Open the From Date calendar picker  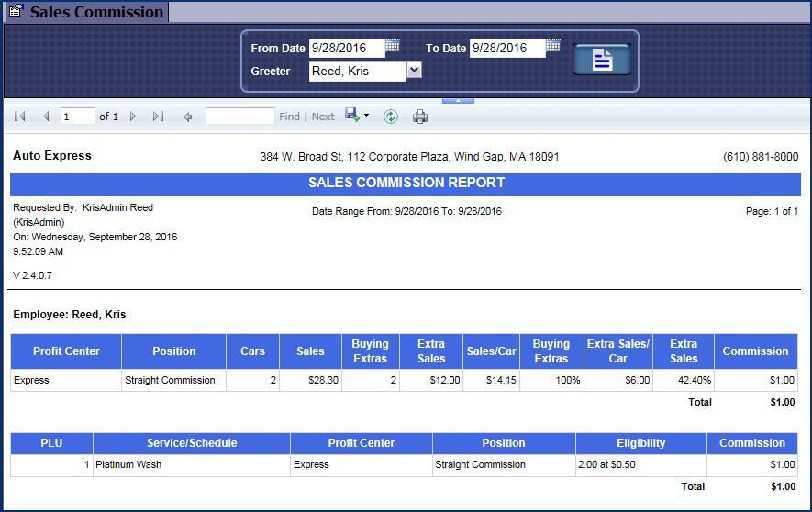pos(393,46)
